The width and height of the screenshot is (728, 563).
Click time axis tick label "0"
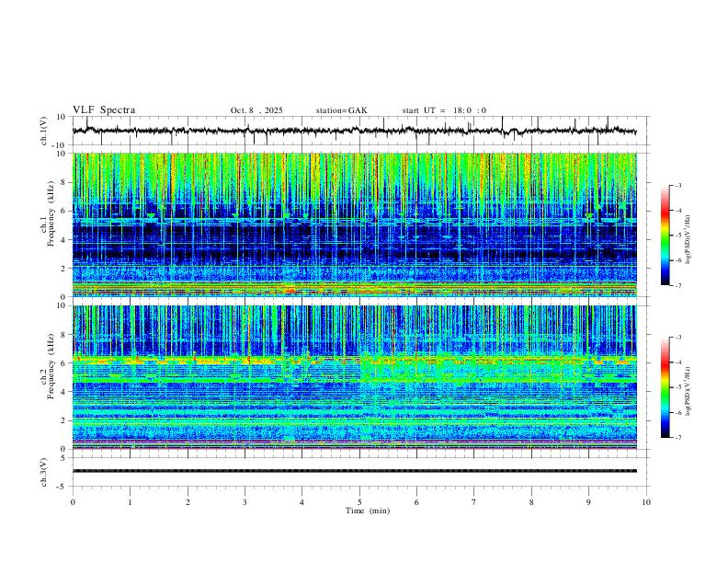click(73, 502)
